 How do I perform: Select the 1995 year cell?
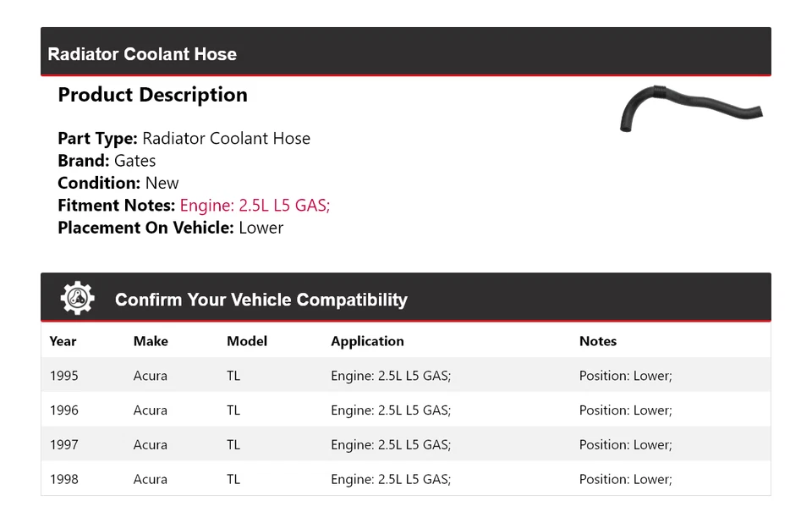coord(63,376)
